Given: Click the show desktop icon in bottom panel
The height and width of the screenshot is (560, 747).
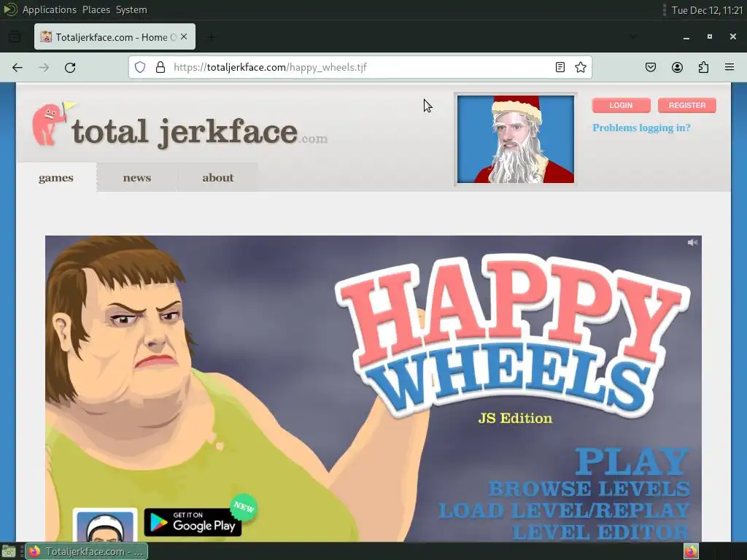Looking at the screenshot, I should pyautogui.click(x=9, y=552).
